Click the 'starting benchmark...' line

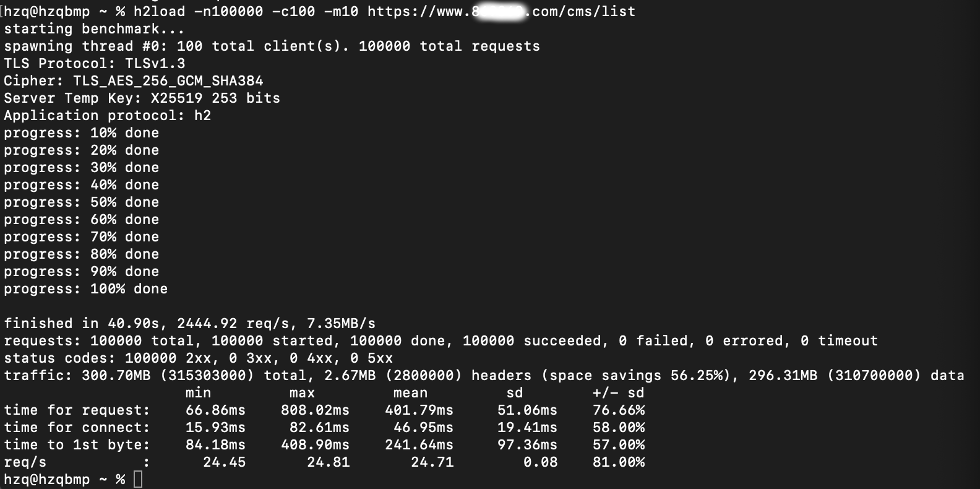click(94, 29)
